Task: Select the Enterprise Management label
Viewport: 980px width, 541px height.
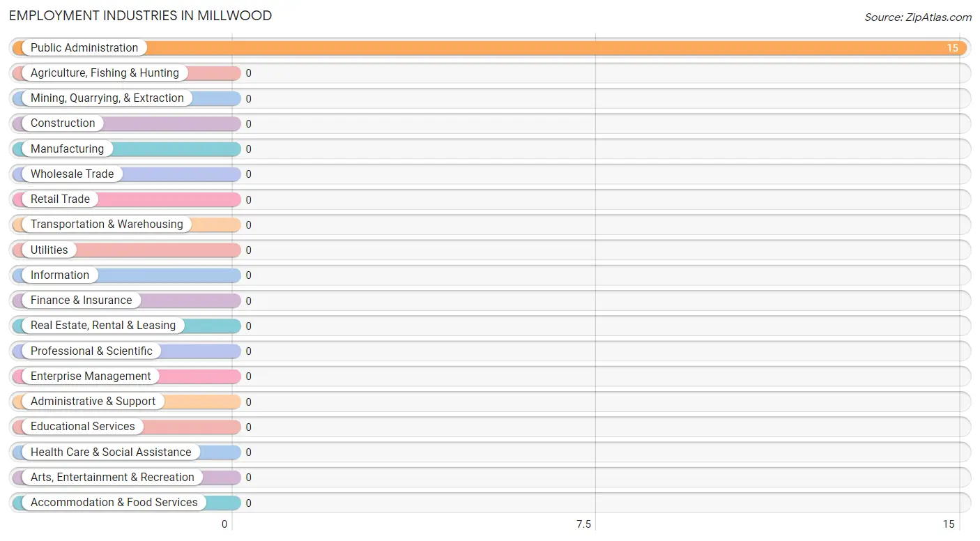Action: pos(91,376)
